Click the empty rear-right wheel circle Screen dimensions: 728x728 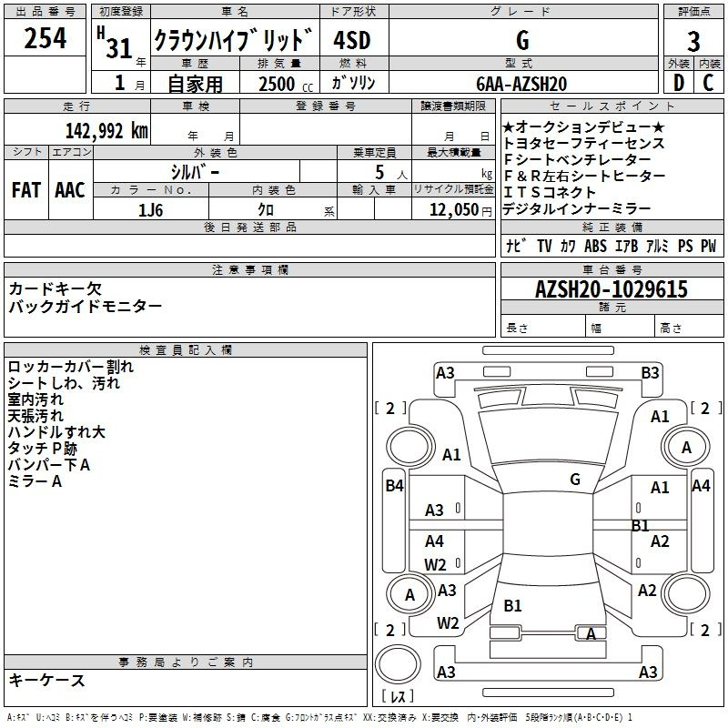coord(686,594)
